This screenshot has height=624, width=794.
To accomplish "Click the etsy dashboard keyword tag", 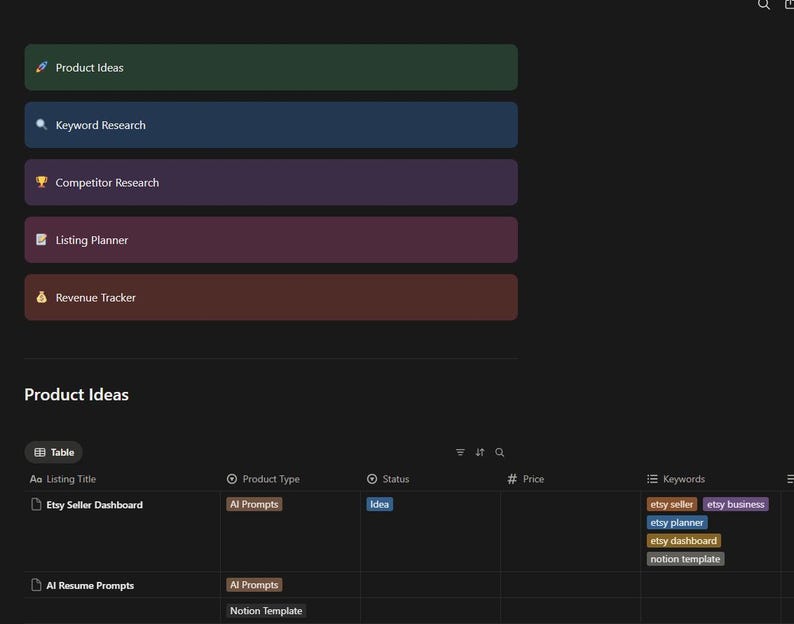I will pyautogui.click(x=684, y=541).
